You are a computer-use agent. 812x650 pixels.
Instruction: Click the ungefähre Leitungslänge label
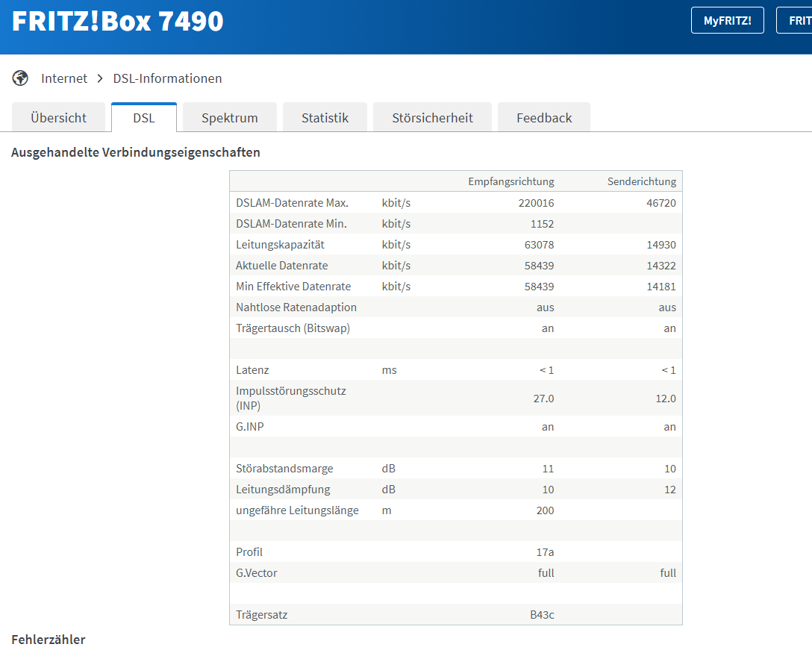[297, 510]
